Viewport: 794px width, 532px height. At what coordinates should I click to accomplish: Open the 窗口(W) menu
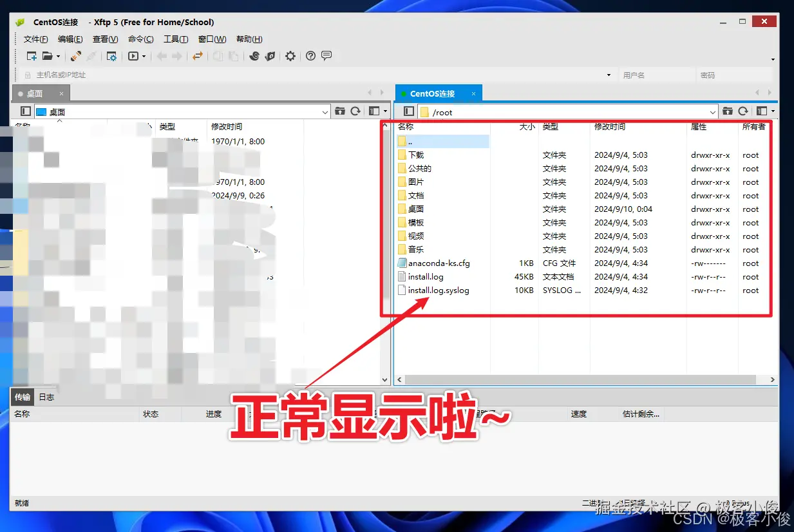pos(213,39)
